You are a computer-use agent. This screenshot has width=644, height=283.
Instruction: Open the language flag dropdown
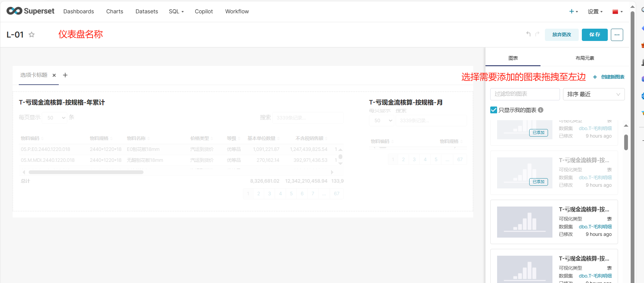pyautogui.click(x=617, y=11)
